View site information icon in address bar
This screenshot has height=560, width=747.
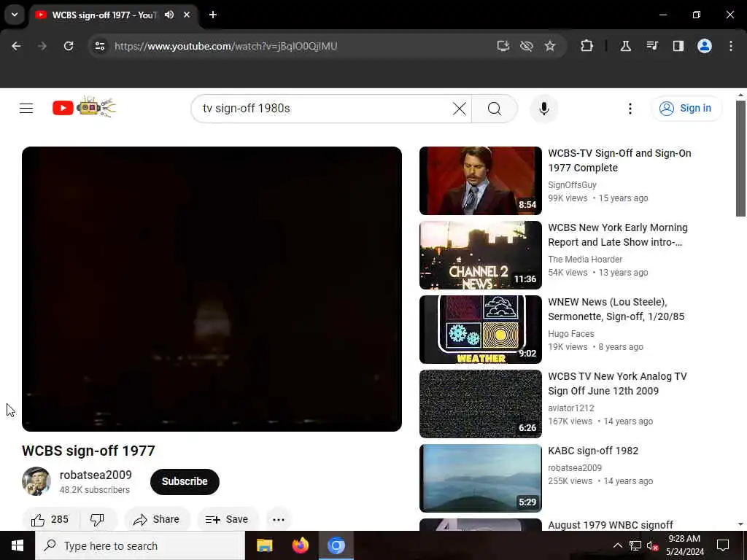(99, 46)
